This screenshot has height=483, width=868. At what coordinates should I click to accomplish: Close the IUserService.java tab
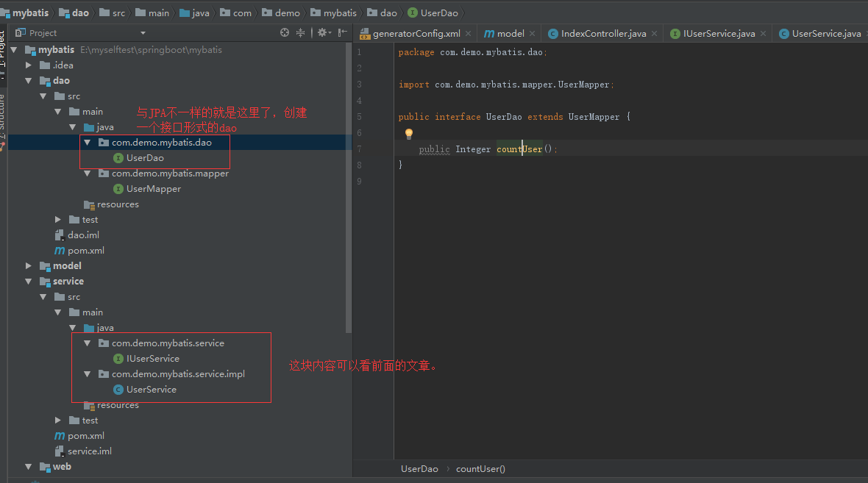(764, 34)
